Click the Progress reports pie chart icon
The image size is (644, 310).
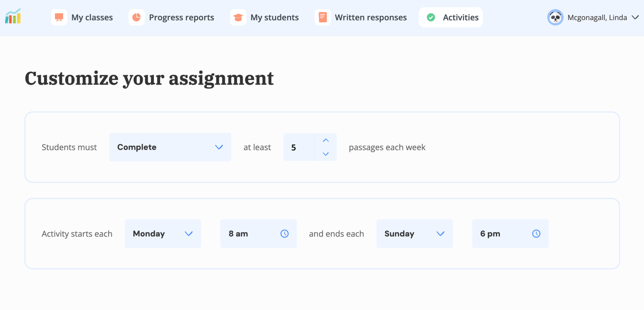point(136,17)
